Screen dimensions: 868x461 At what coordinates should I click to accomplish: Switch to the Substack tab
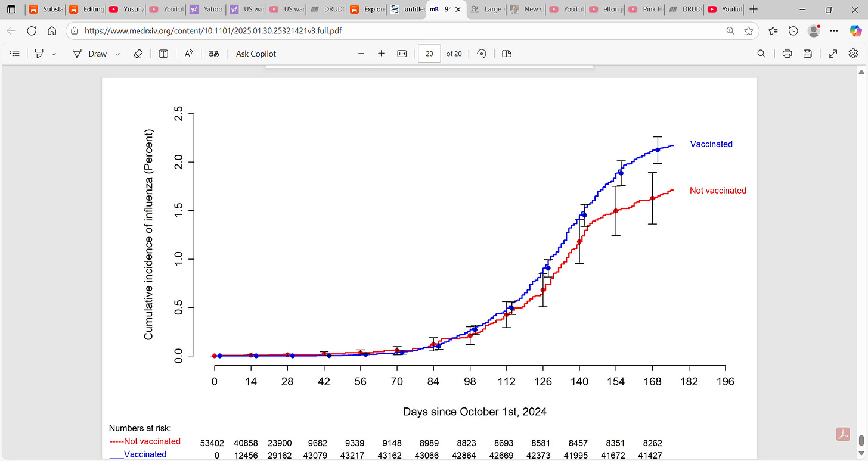(45, 10)
